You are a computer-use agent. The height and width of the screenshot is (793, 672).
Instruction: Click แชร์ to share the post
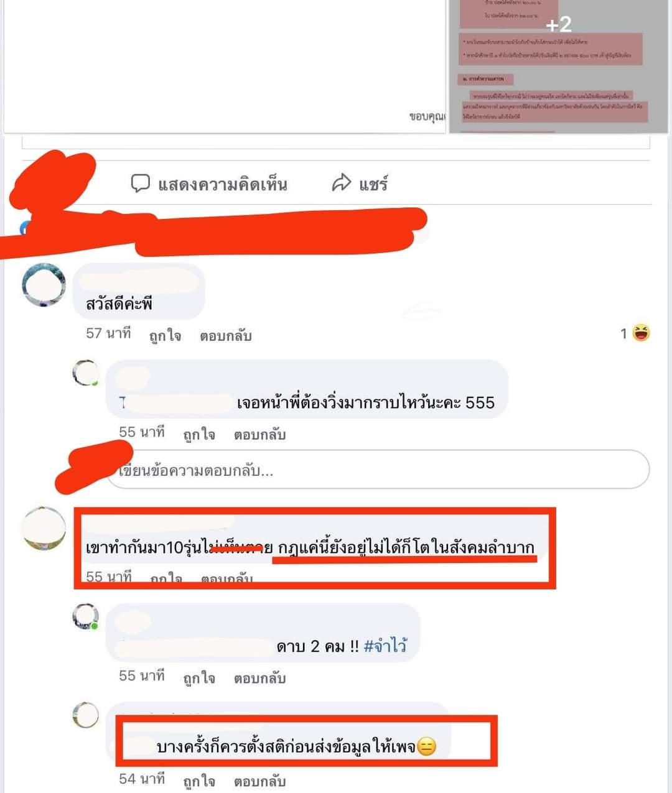pyautogui.click(x=373, y=184)
